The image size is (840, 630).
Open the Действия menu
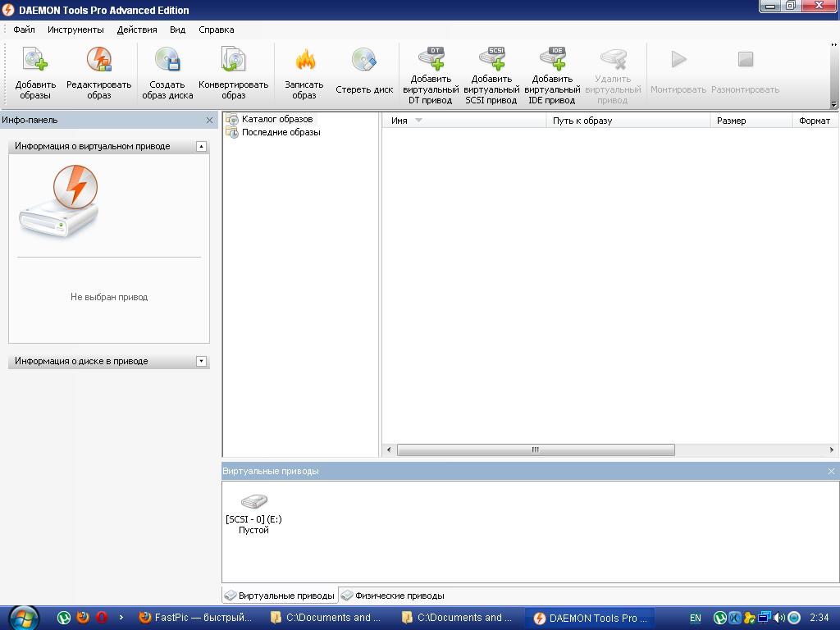point(137,30)
